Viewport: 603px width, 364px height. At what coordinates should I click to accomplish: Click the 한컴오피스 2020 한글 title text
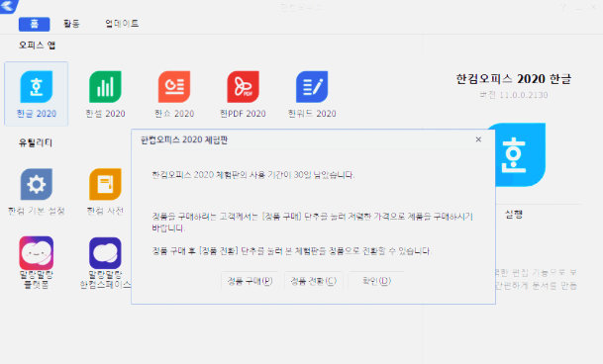(x=514, y=79)
